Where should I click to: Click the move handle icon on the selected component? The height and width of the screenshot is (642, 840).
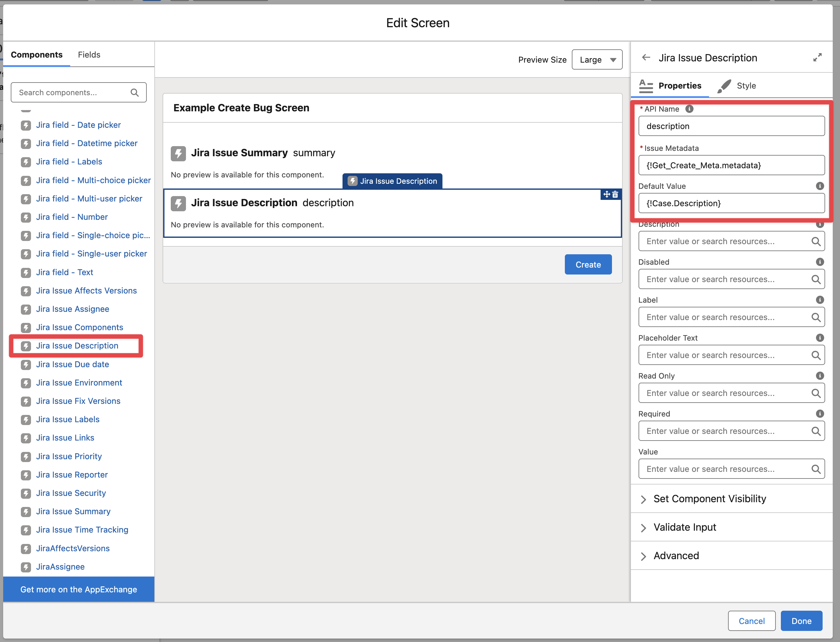607,194
